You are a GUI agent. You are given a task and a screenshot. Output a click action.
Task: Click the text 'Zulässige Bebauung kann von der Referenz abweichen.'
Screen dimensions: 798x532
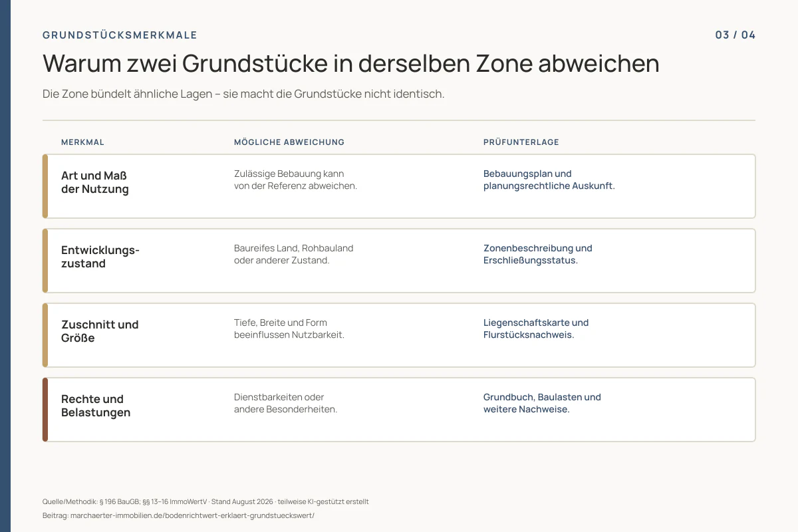(x=296, y=180)
